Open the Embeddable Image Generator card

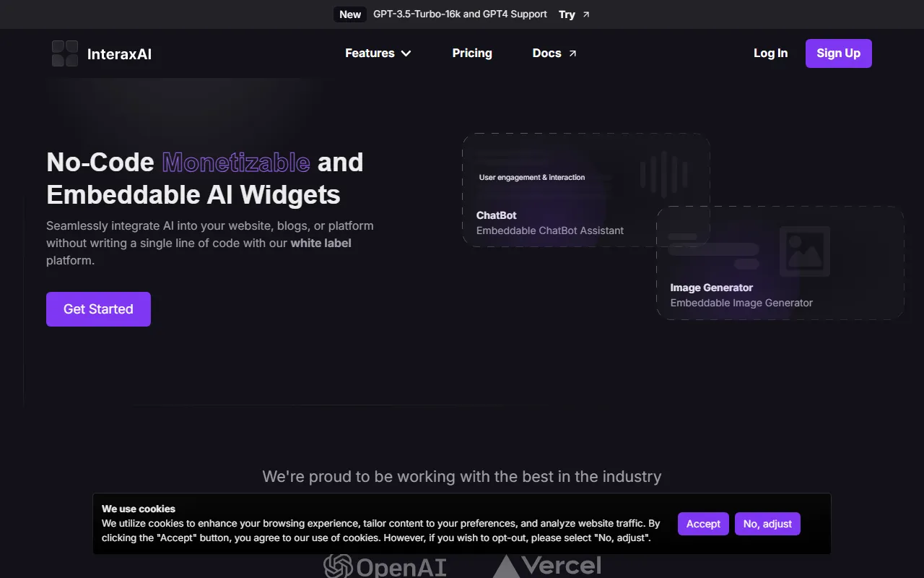click(741, 302)
